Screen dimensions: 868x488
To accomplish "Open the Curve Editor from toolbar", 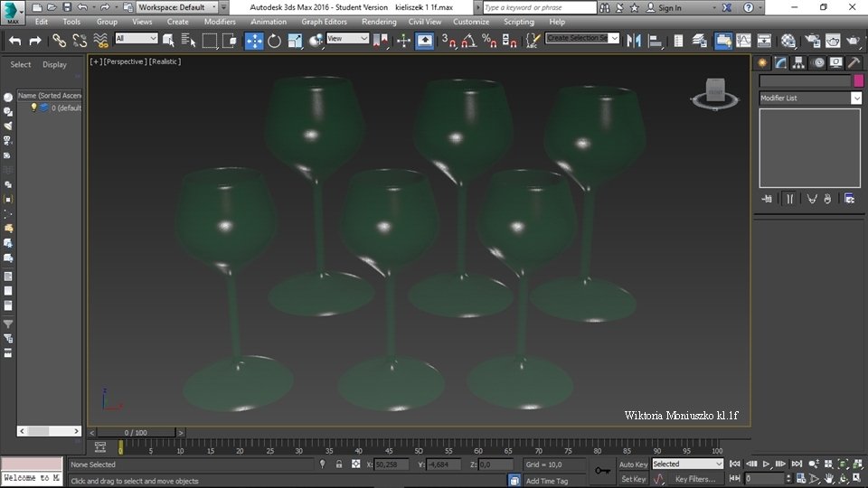I will (743, 41).
